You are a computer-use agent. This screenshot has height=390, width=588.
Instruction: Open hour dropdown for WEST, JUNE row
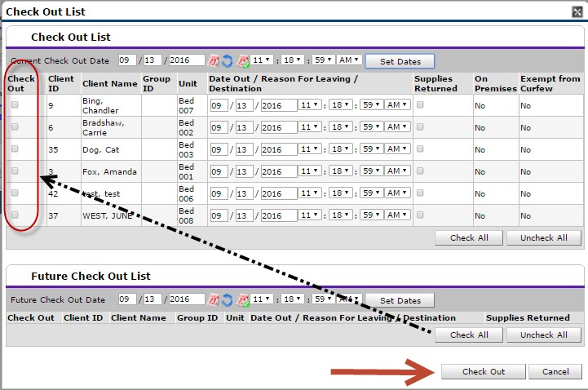pos(310,215)
